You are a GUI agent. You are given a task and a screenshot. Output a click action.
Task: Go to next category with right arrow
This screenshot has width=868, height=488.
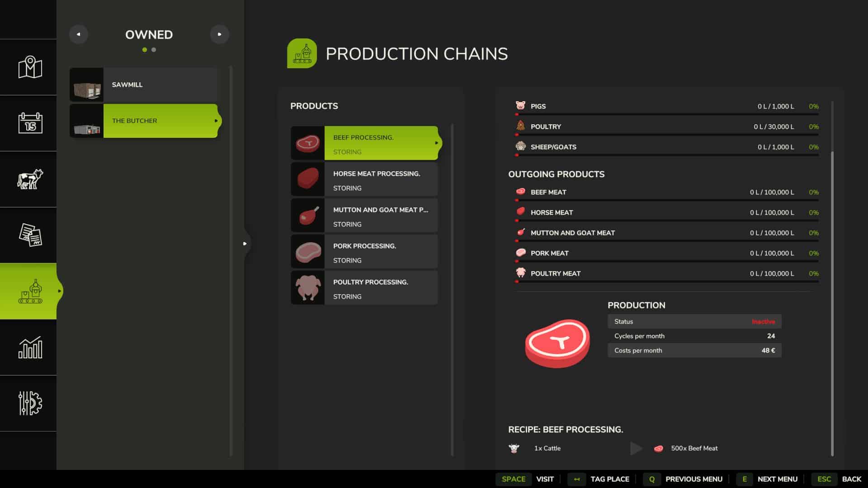coord(219,34)
